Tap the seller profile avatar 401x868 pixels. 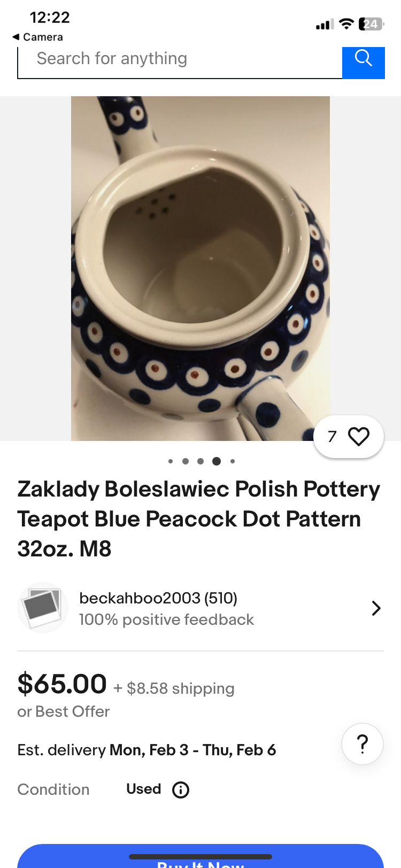point(43,608)
